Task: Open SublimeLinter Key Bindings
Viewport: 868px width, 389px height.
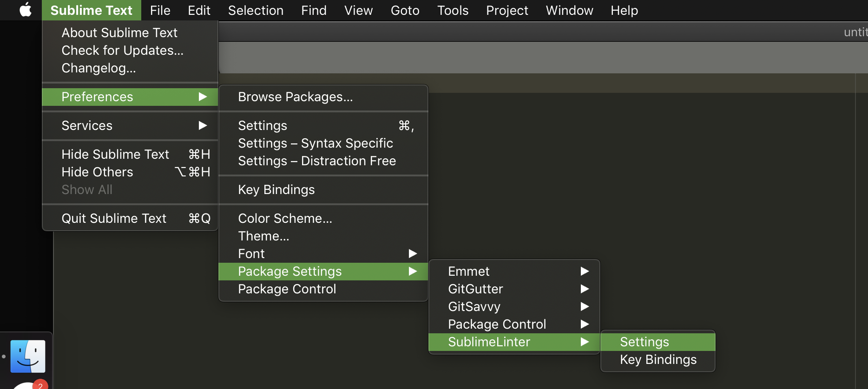Action: (657, 359)
